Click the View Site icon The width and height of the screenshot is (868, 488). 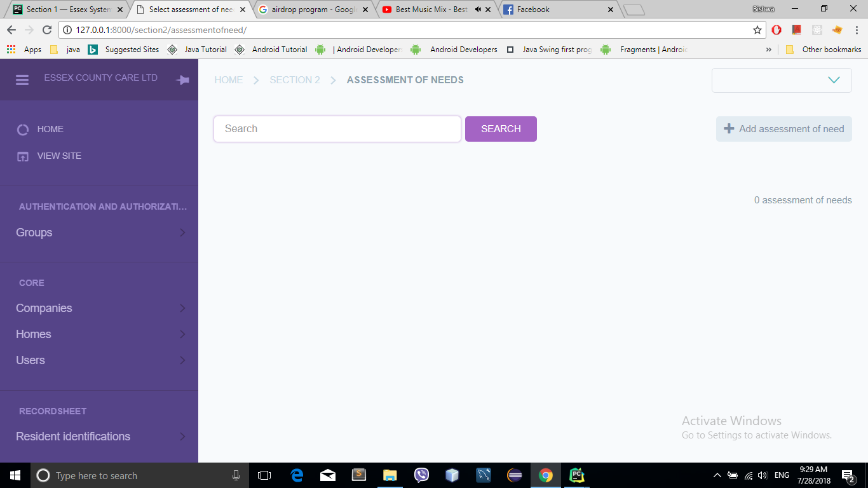[23, 156]
